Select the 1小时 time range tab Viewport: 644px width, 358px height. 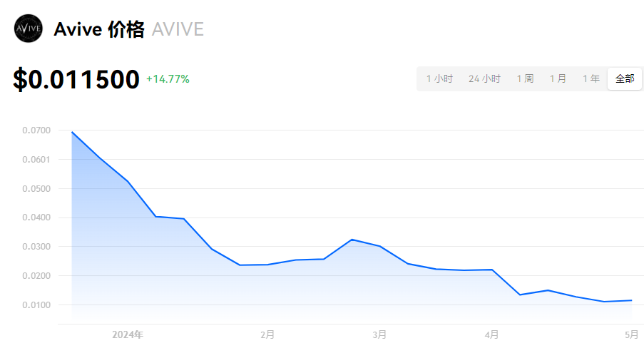(x=439, y=78)
